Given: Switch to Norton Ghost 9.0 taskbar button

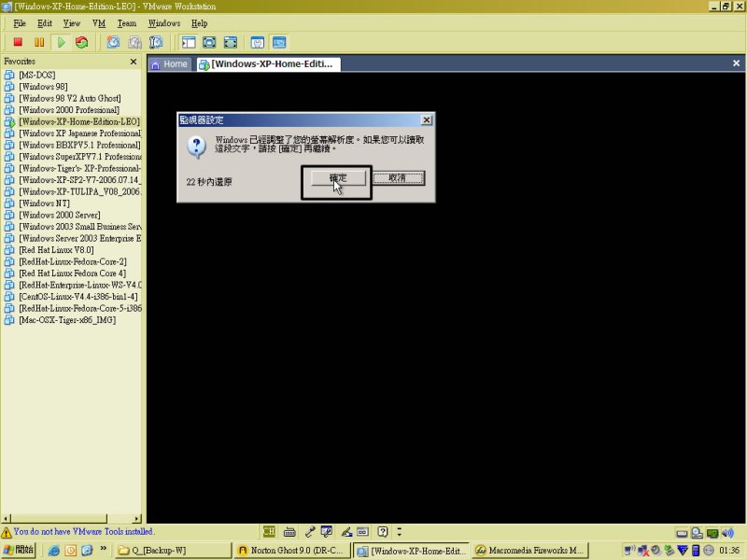Looking at the screenshot, I should (291, 551).
